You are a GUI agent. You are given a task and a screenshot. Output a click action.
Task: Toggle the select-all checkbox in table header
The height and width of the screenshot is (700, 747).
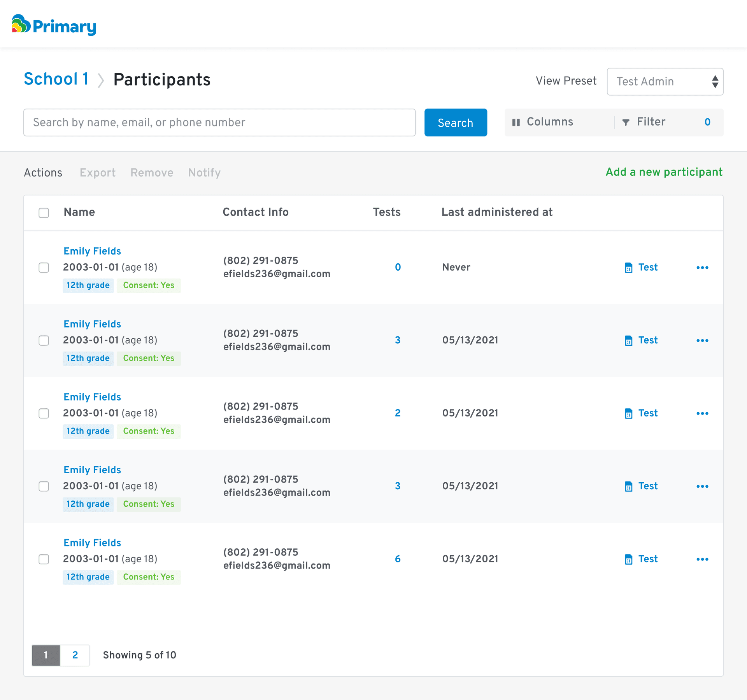(x=44, y=213)
